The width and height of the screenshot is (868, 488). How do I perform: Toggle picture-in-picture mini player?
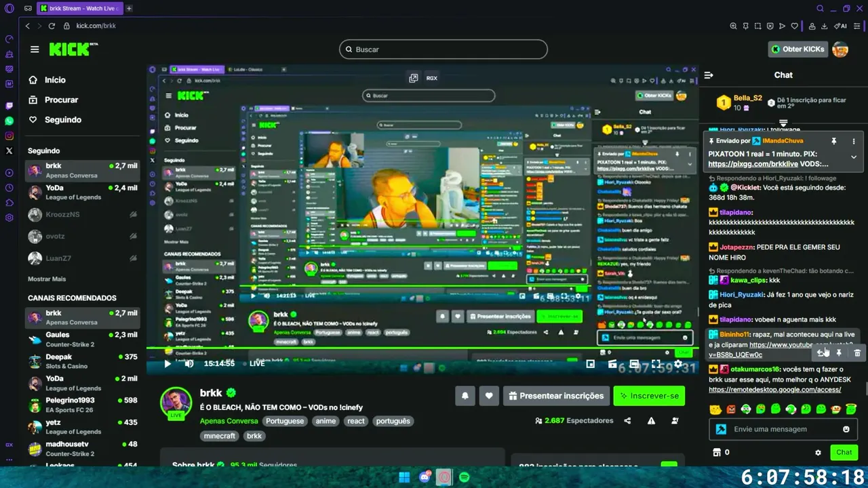(590, 364)
